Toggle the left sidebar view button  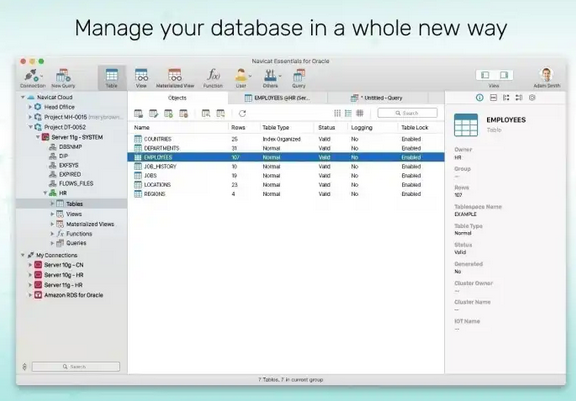point(485,75)
